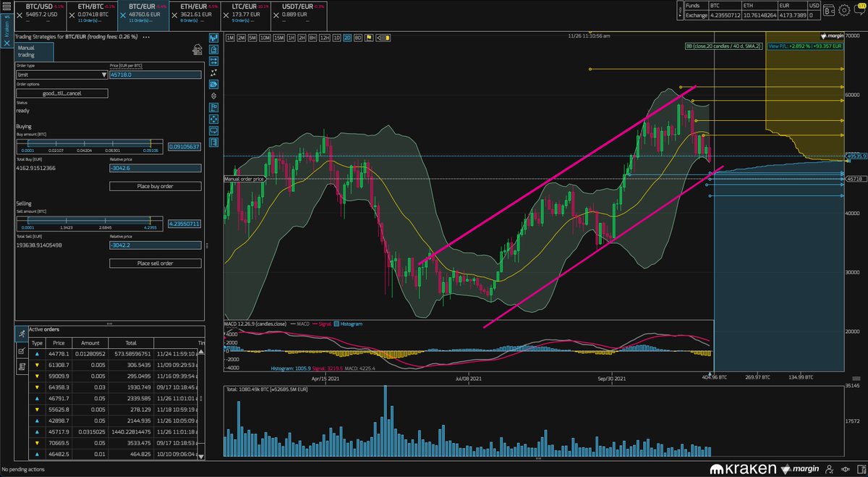The image size is (868, 477).
Task: Click the good_till_cancel order option button
Action: 61,93
